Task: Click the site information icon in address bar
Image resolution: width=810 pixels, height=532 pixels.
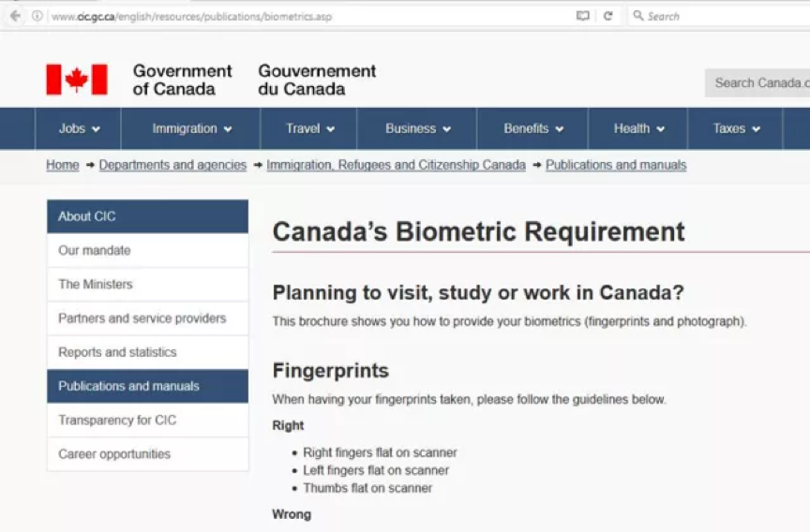Action: click(37, 16)
